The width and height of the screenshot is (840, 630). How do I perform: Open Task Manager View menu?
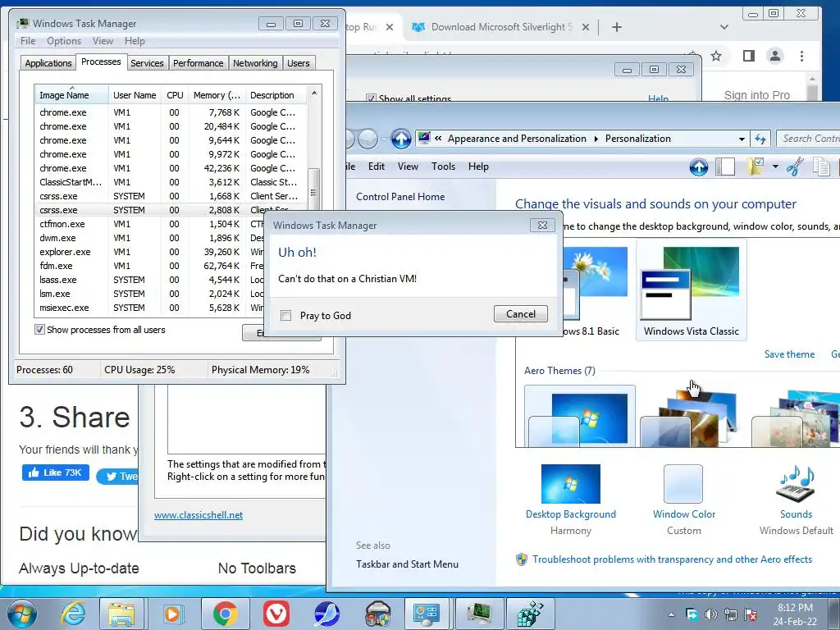(x=103, y=41)
